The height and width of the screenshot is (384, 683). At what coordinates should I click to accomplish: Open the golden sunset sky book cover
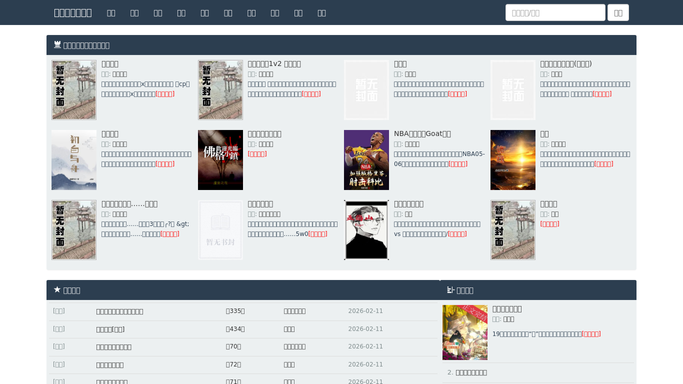point(513,160)
